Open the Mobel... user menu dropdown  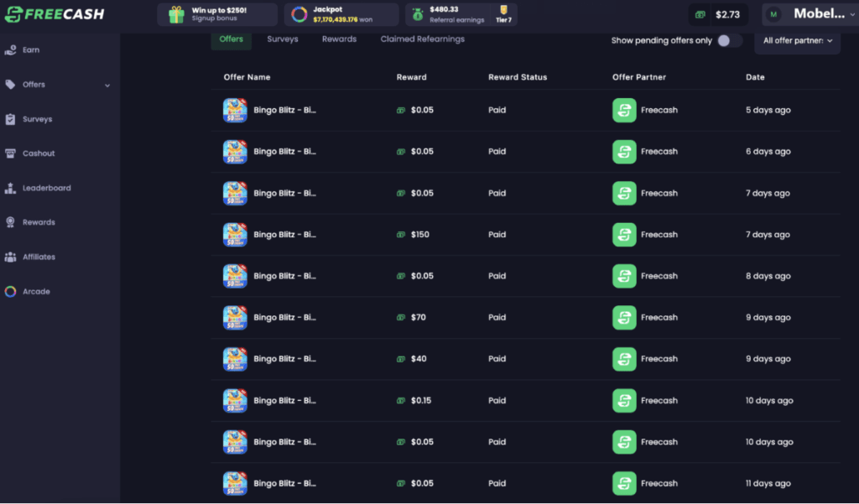[x=810, y=15]
